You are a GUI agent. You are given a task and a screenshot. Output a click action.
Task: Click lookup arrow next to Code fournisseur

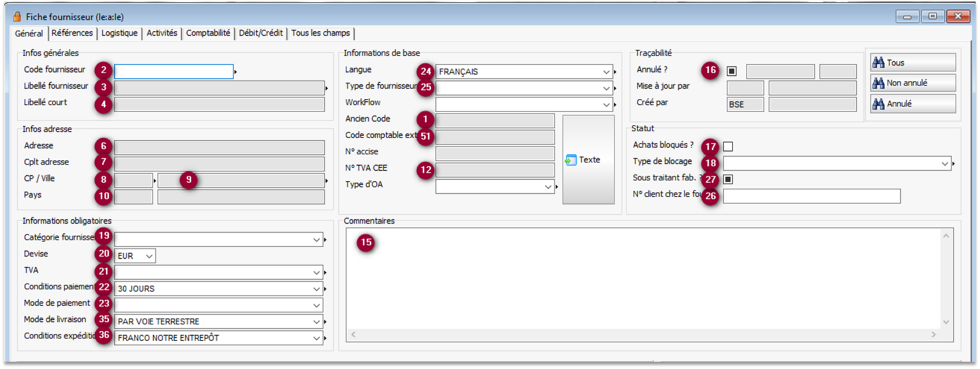[236, 72]
